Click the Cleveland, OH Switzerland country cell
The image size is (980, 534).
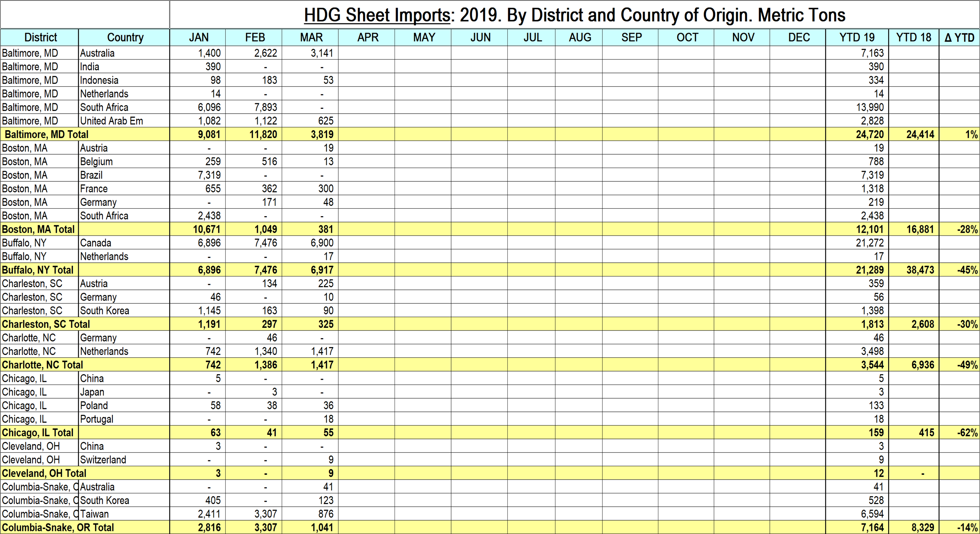pyautogui.click(x=103, y=460)
